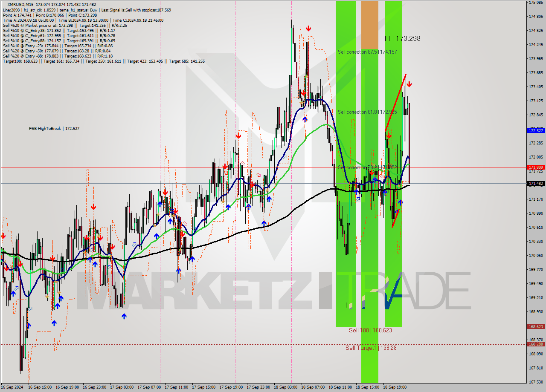The height and width of the screenshot is (392, 546).
Task: Click the 173.405 price axis value
Action: point(535,87)
